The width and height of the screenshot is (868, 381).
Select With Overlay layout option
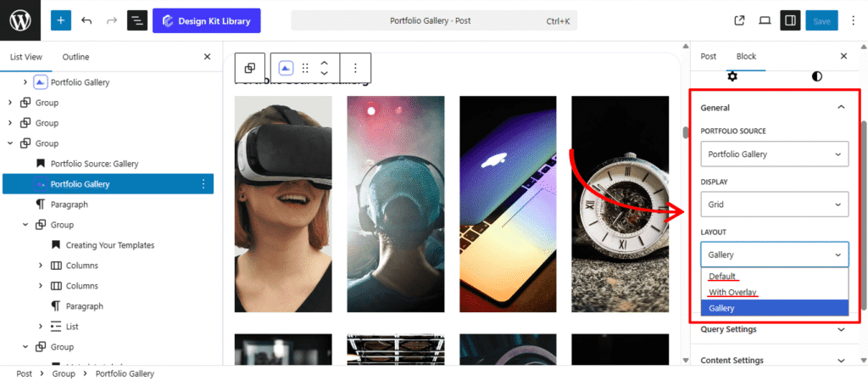(x=732, y=292)
